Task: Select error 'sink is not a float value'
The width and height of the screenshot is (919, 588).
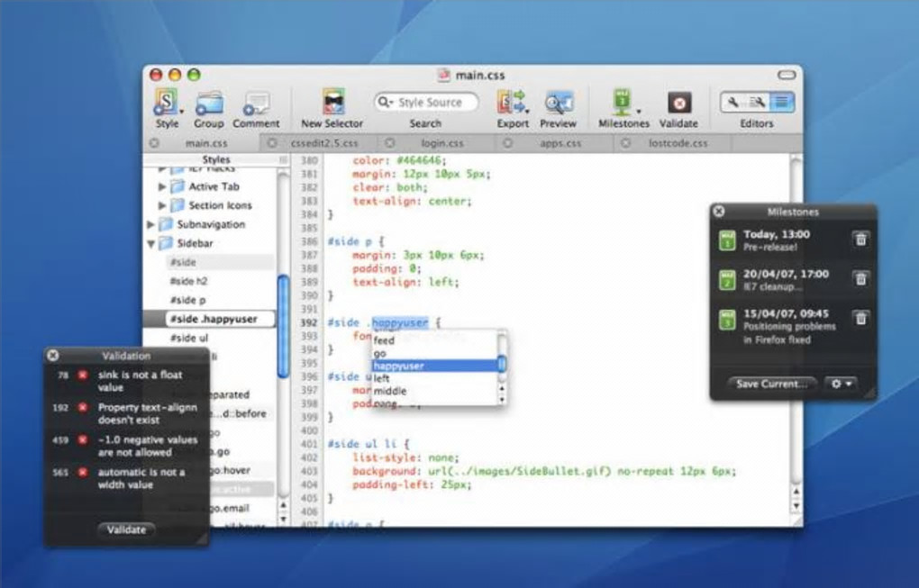Action: coord(127,381)
